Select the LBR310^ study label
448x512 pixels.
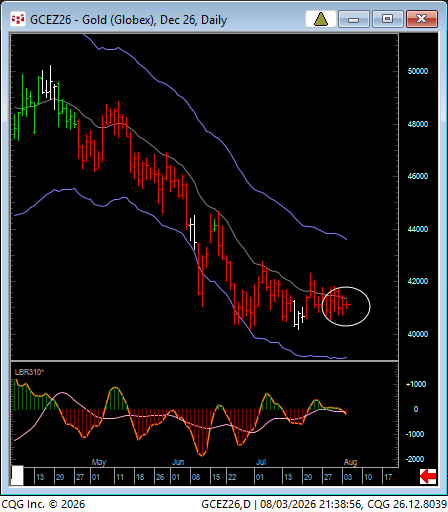pyautogui.click(x=29, y=372)
